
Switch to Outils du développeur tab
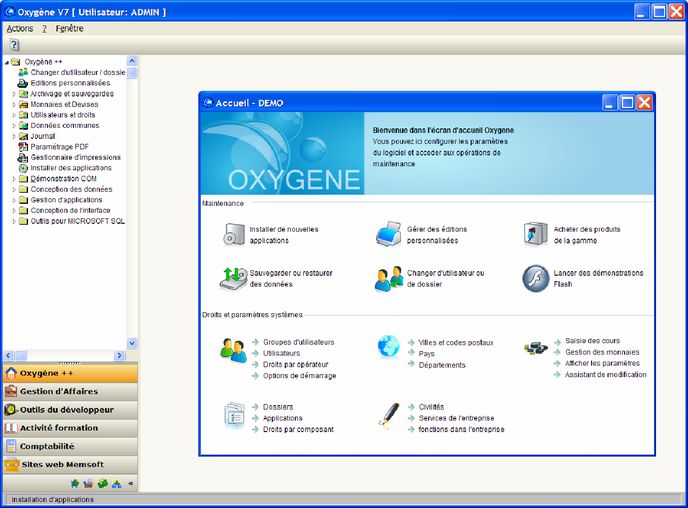(70, 410)
